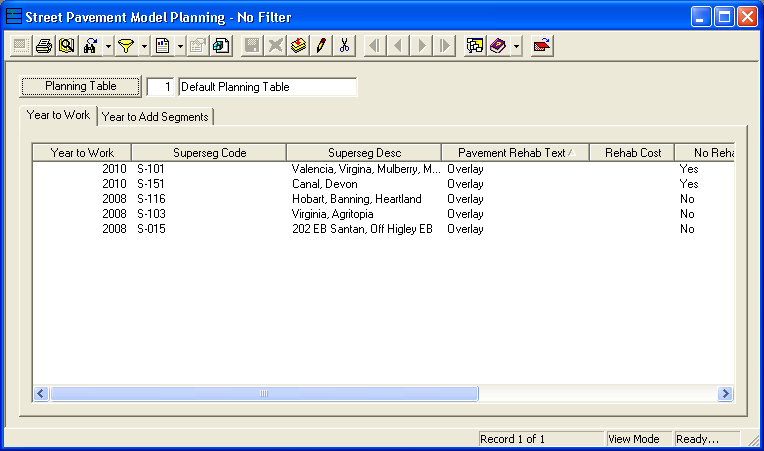Click the scissors delete icon
764x451 pixels.
pos(344,46)
